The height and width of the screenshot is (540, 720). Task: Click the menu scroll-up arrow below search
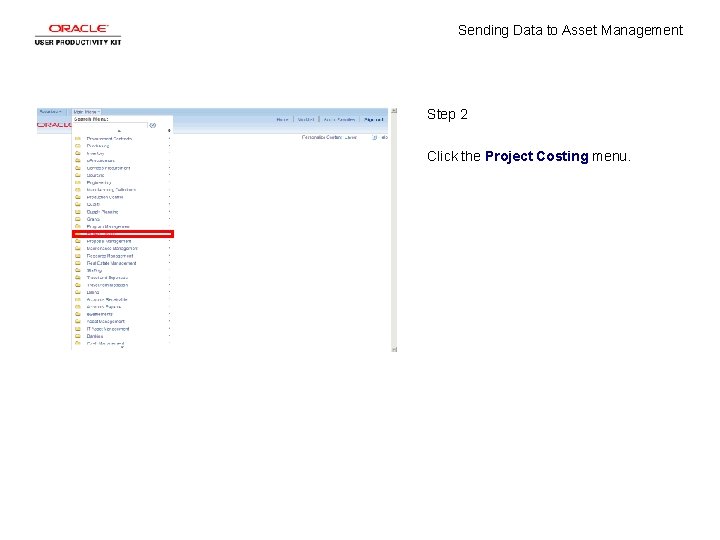pos(119,131)
